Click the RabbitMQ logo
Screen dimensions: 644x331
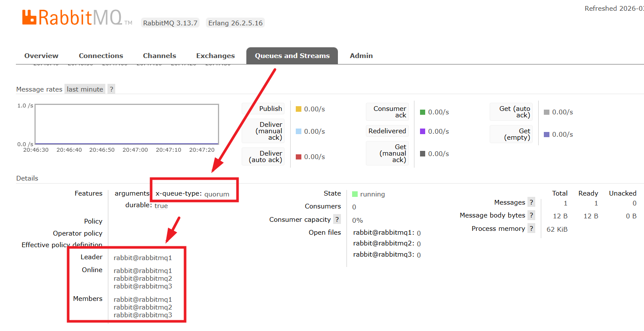pyautogui.click(x=77, y=18)
